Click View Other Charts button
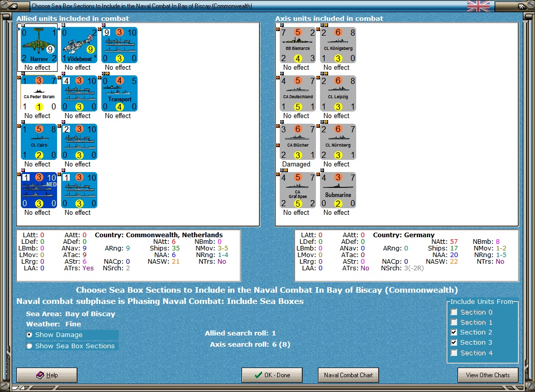Screen dimensions: 535x392 point(488,375)
